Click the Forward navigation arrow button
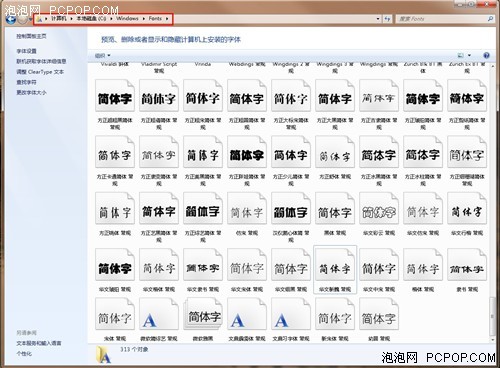The image size is (500, 368). [x=22, y=19]
